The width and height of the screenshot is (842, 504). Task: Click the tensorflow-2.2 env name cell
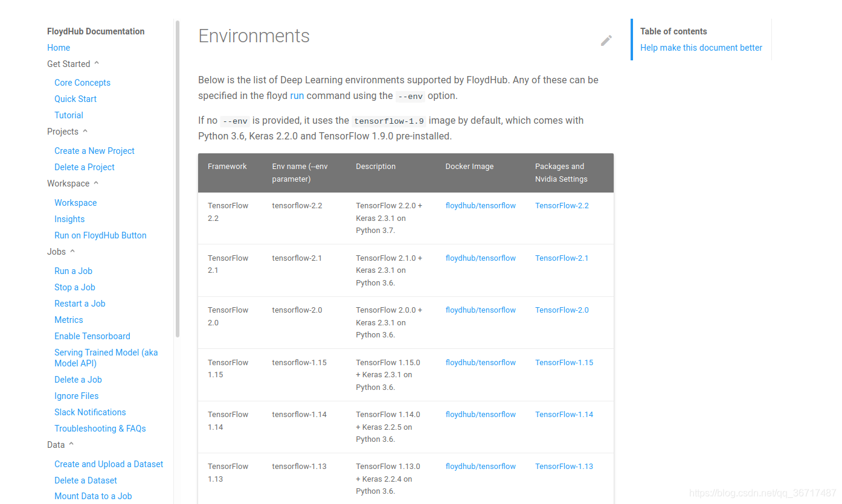297,206
